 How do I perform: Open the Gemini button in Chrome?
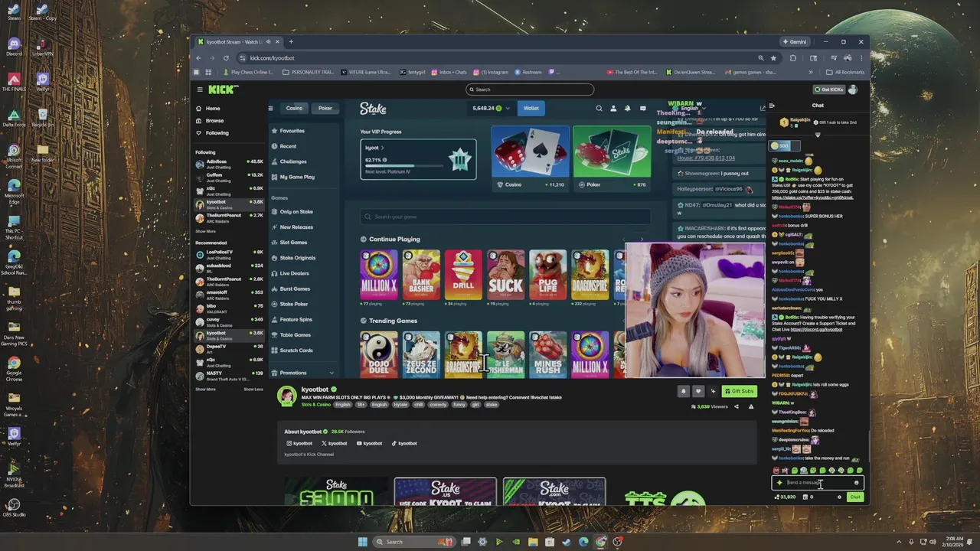pyautogui.click(x=794, y=41)
